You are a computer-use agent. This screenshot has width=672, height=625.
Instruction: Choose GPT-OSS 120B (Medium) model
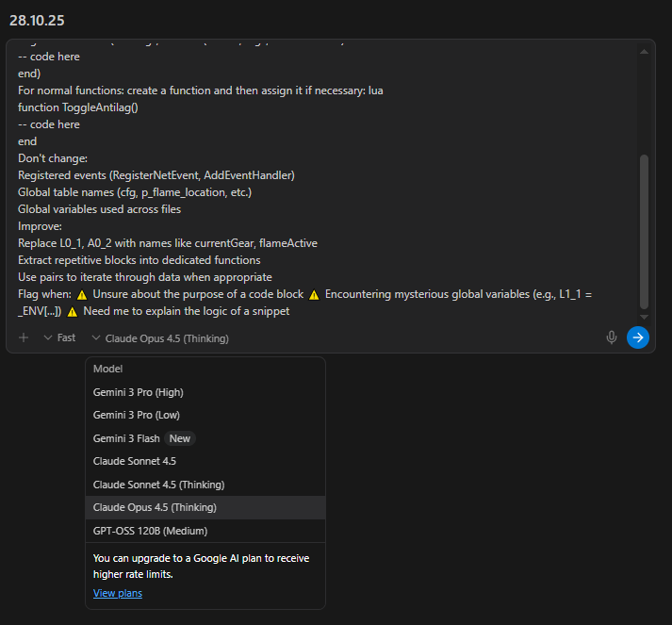click(x=149, y=531)
